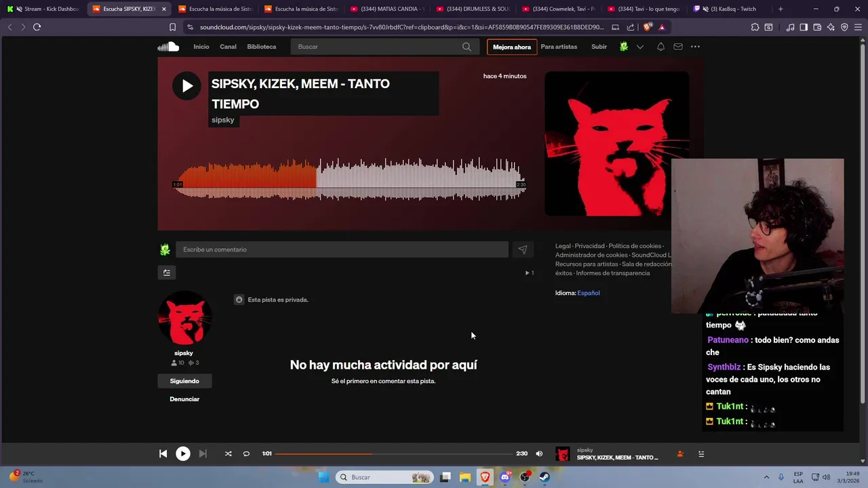Open the Privacidad footer link

tap(589, 246)
